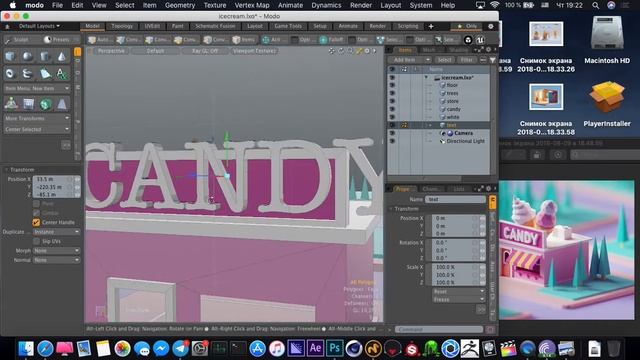Toggle the Slip UVs checkbox
640x360 pixels.
click(36, 241)
